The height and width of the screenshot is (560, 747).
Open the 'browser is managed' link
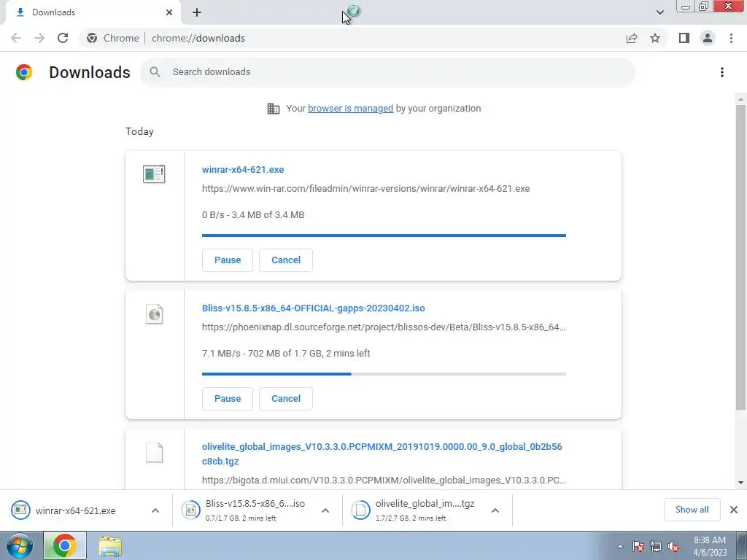(351, 109)
